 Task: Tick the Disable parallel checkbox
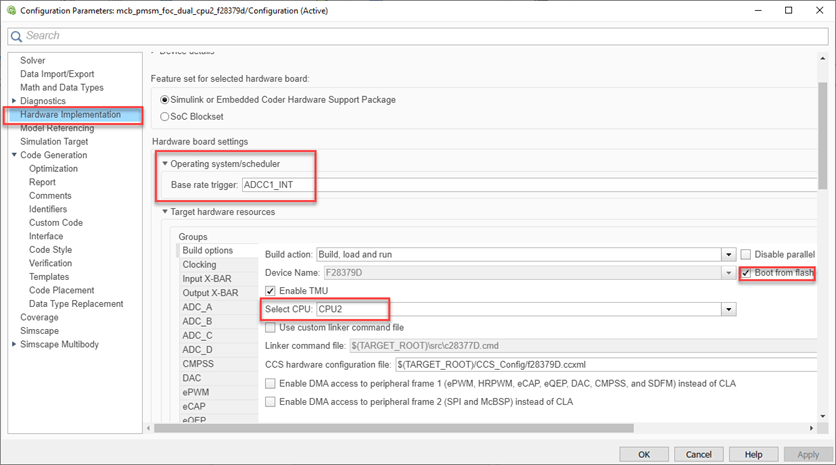[746, 254]
